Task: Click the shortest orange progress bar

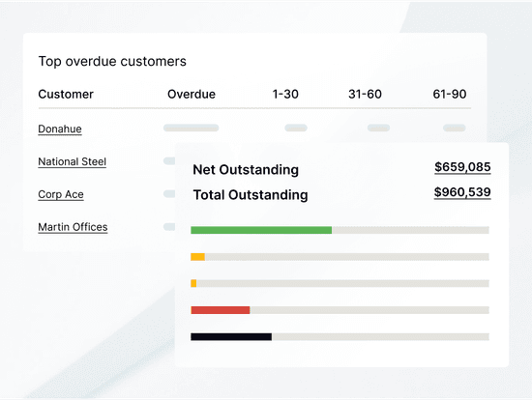Action: pos(193,283)
